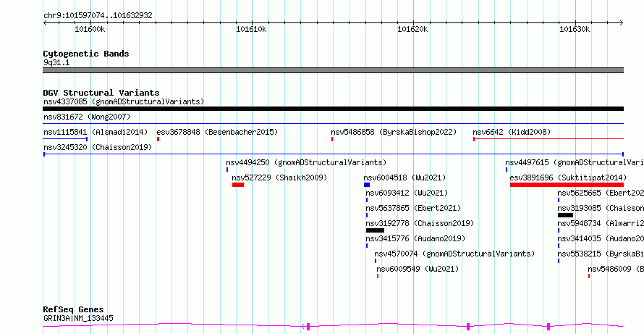Click the RefSeq Genes track title

coord(73,309)
